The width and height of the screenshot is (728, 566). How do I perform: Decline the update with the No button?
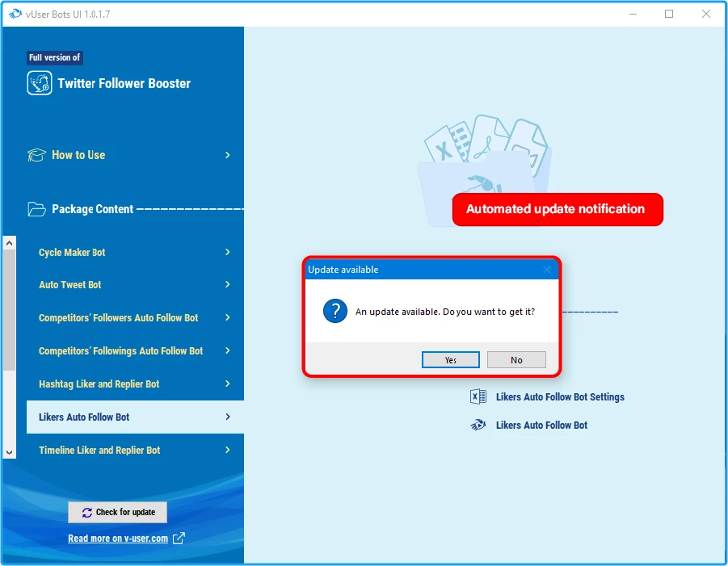click(516, 359)
